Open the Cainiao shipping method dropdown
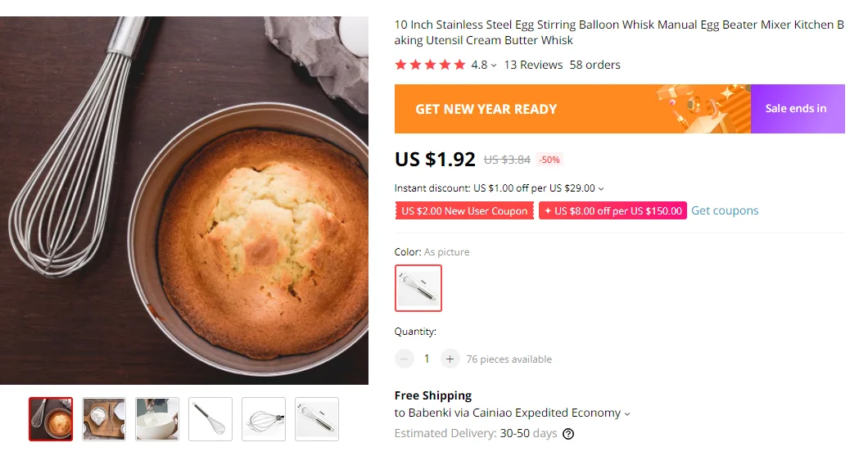This screenshot has height=456, width=868. [x=627, y=414]
